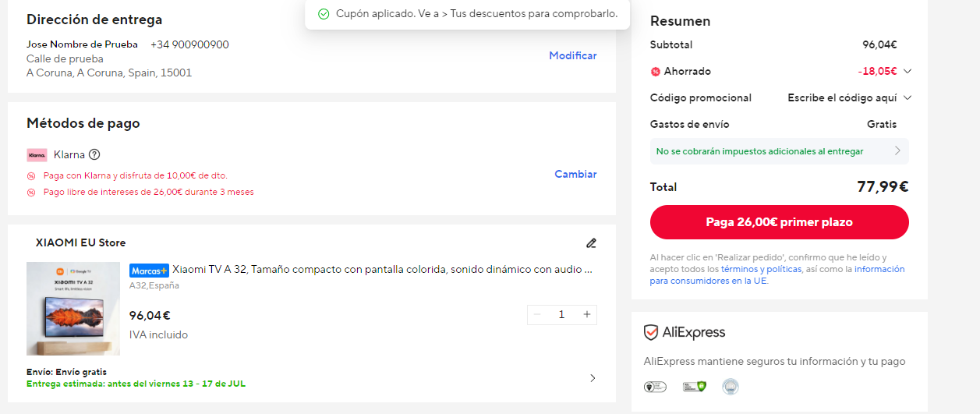Click 'Escribe el código aquí' promo field

[x=842, y=98]
